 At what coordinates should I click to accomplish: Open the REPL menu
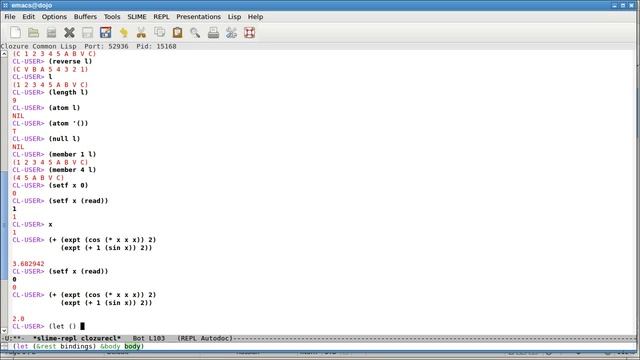pos(161,17)
